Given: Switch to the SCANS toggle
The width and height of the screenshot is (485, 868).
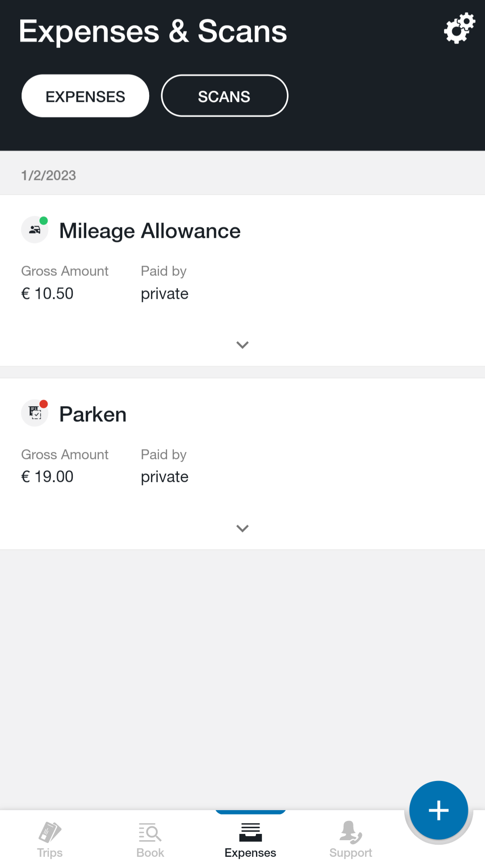Looking at the screenshot, I should 225,96.
